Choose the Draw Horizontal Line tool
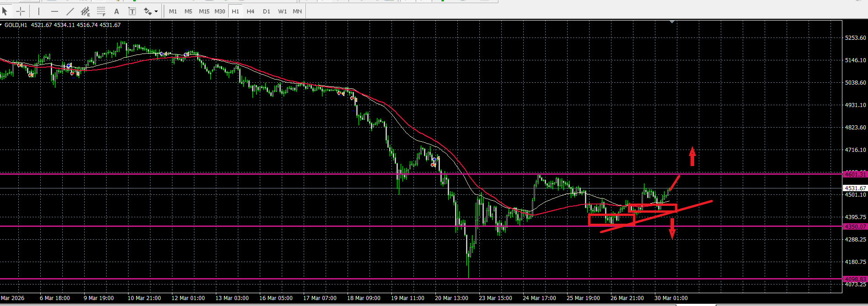Image resolution: width=868 pixels, height=306 pixels. [x=54, y=11]
